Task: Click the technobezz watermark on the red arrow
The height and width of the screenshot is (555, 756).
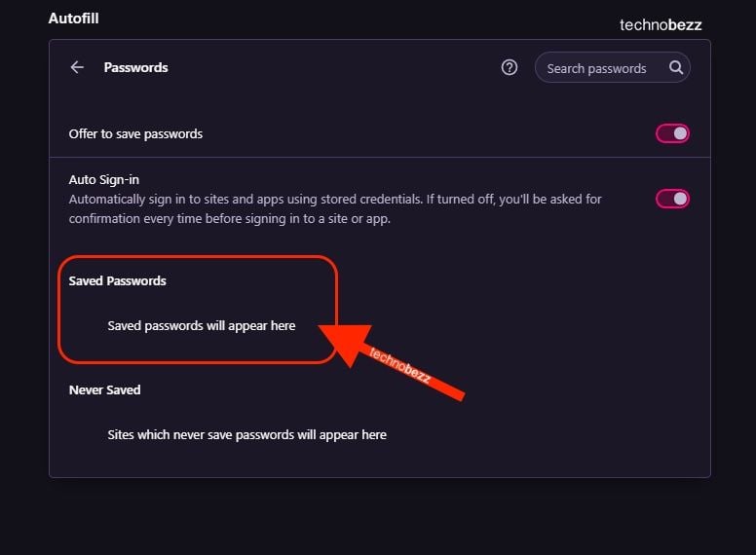Action: click(399, 366)
